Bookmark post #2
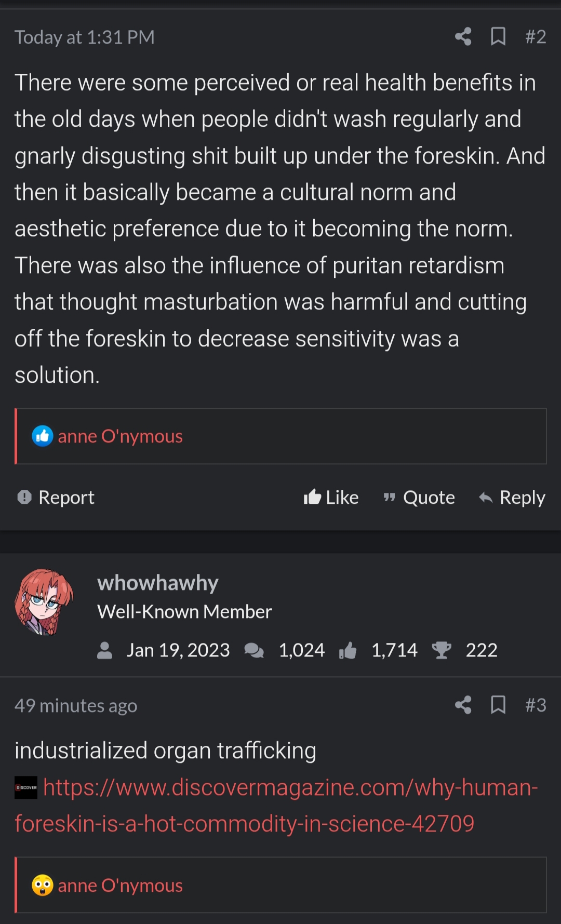The image size is (561, 924). tap(498, 37)
